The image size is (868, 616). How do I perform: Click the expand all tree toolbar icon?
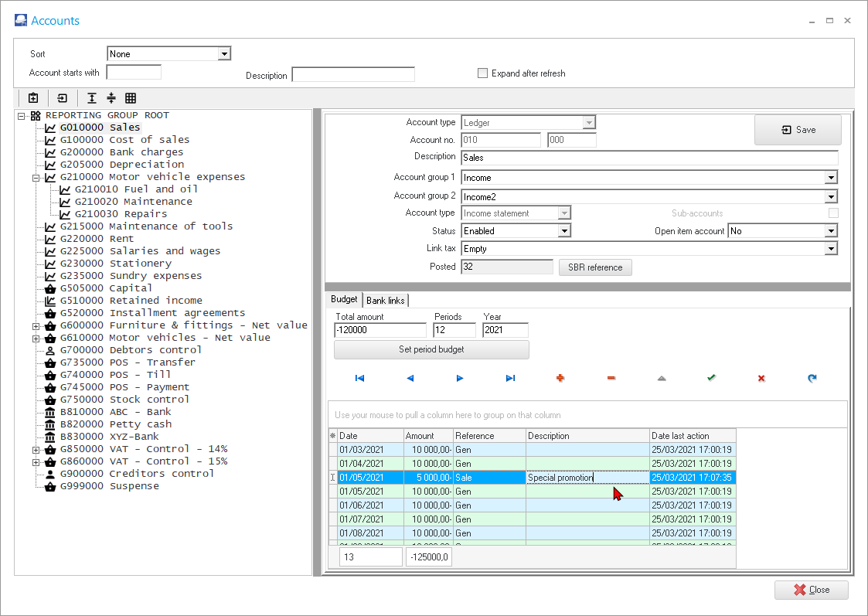tap(92, 98)
